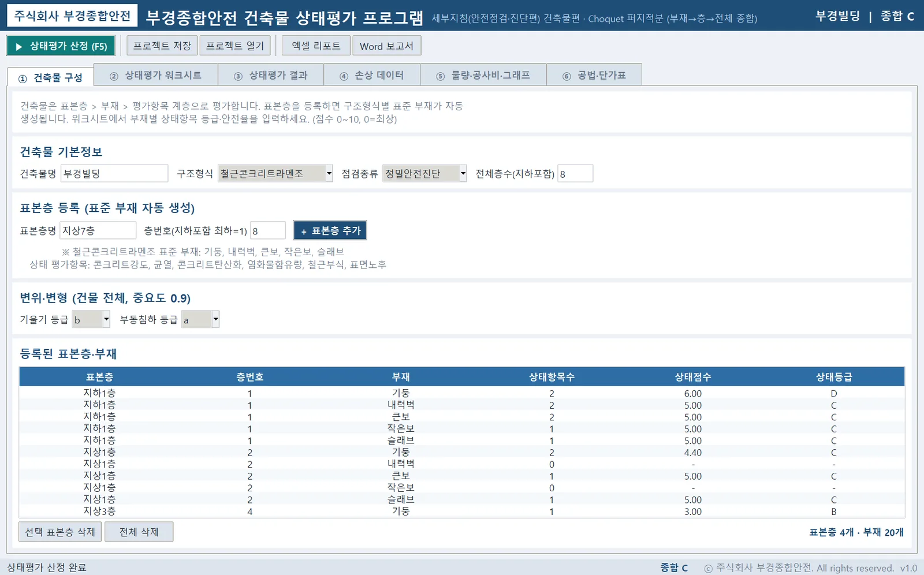Click 프로젝트 열기 button
Viewport: 924px width, 575px height.
coord(235,46)
